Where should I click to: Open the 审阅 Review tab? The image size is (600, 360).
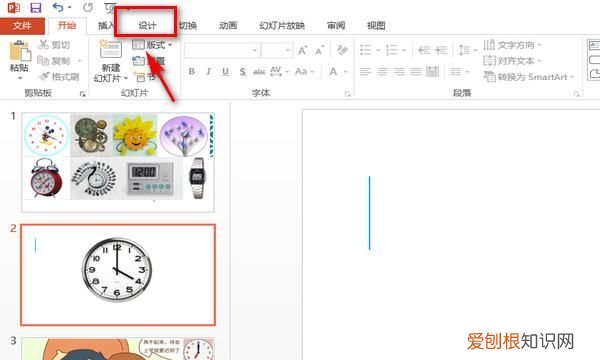[x=336, y=26]
